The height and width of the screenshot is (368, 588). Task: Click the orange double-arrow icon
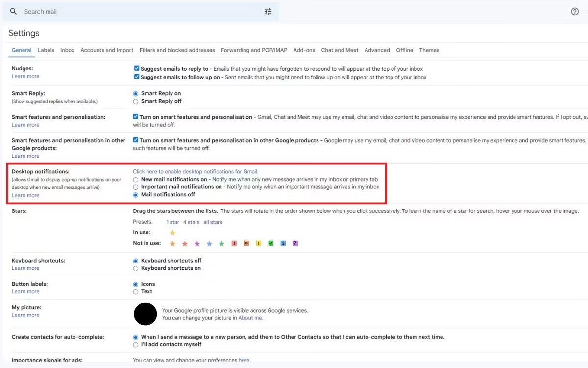[246, 244]
